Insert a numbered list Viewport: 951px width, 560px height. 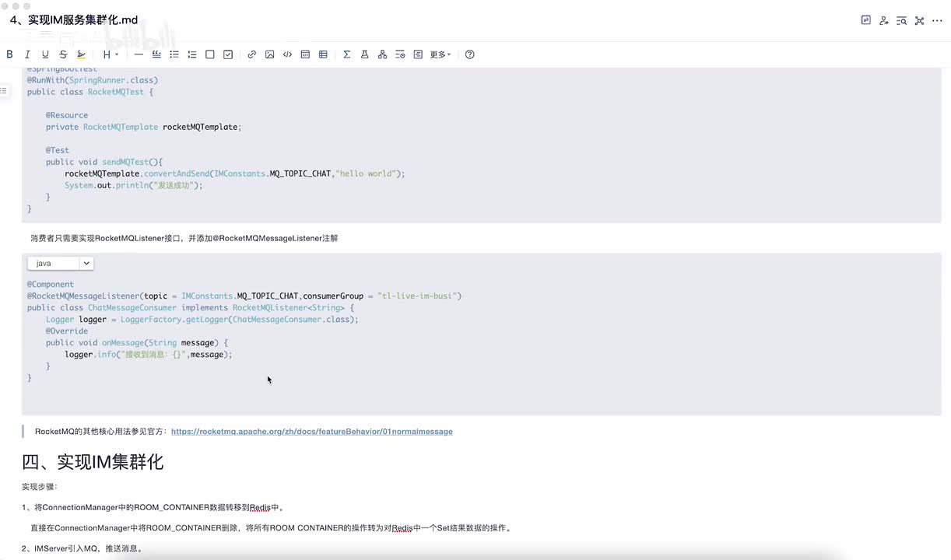point(192,54)
